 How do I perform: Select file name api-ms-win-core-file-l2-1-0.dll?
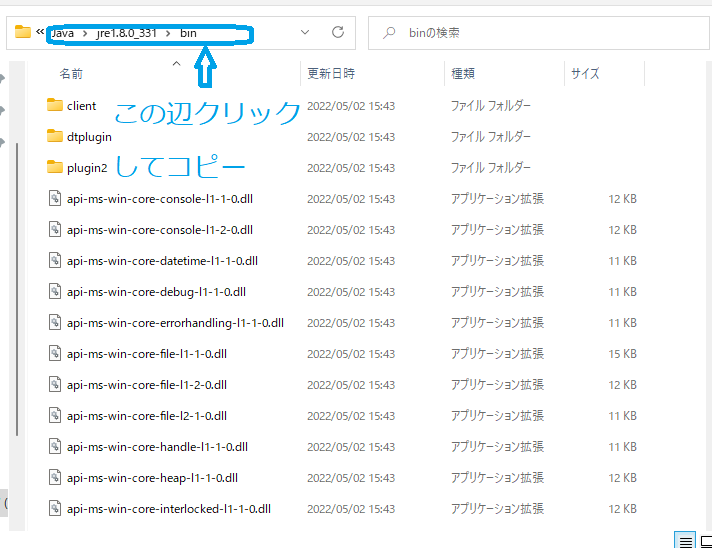[147, 416]
